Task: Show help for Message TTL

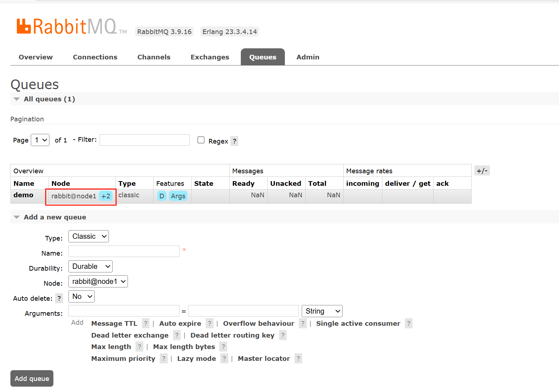Action: coord(145,323)
